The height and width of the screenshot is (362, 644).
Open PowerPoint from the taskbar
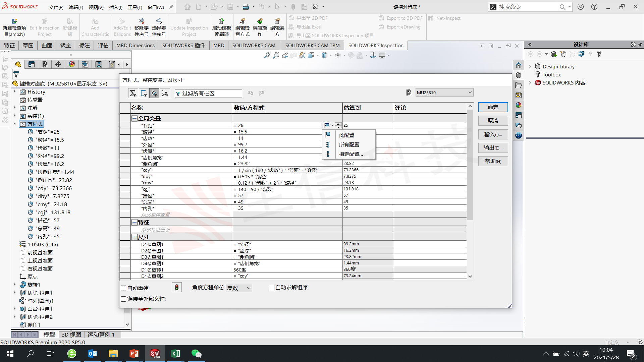[134, 354]
